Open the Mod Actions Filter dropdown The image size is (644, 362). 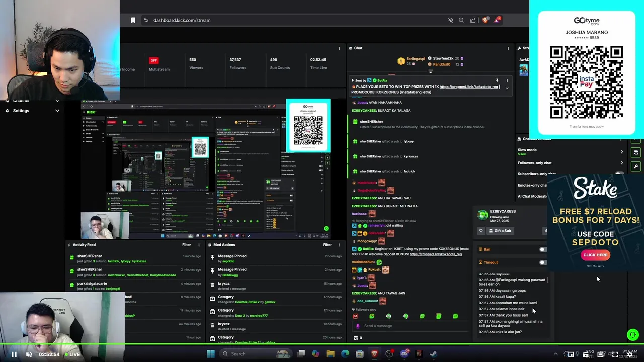pos(327,245)
